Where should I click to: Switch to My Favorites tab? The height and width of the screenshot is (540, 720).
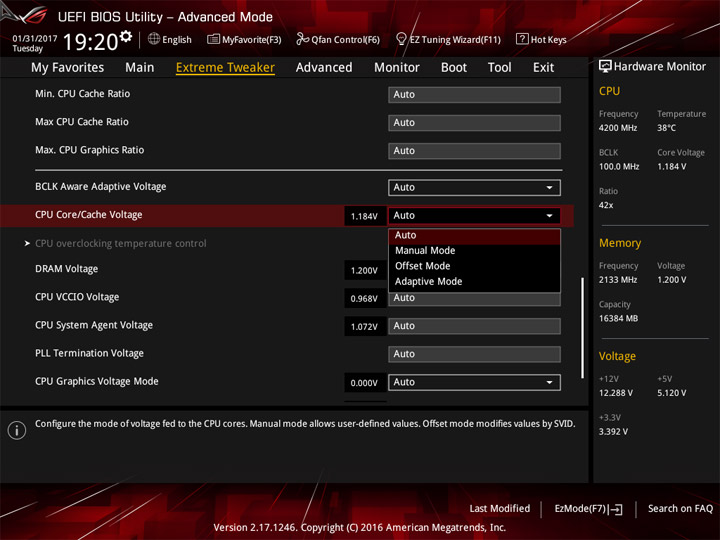tap(68, 68)
